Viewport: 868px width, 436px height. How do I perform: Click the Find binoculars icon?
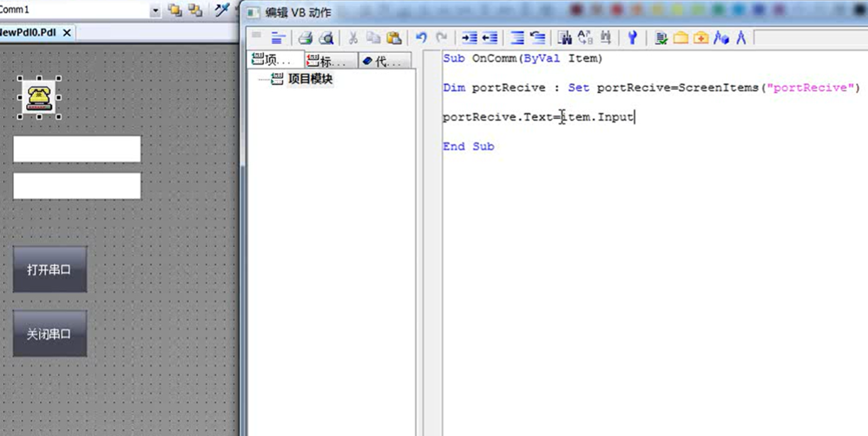[564, 37]
